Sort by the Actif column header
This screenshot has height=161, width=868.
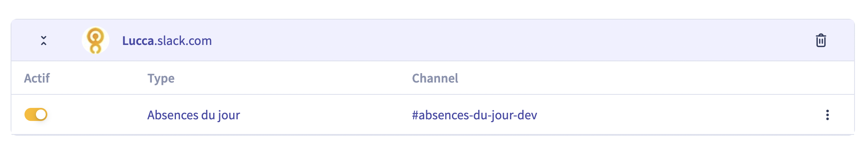pyautogui.click(x=37, y=78)
